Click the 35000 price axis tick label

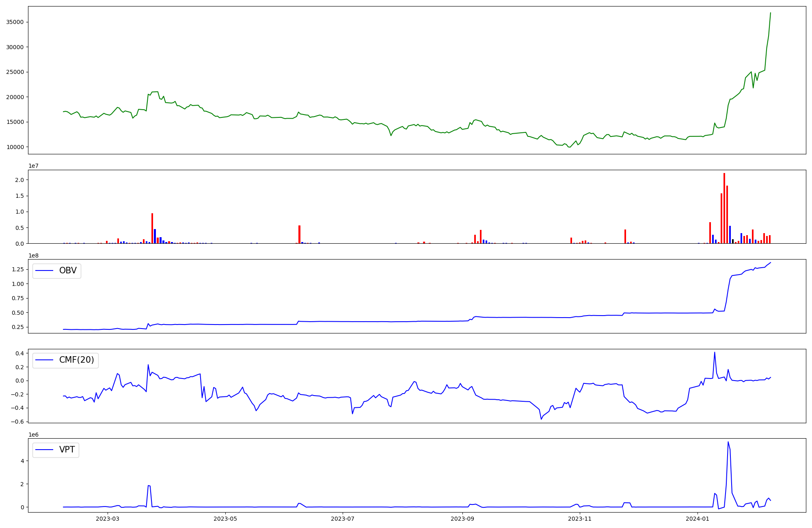point(15,22)
